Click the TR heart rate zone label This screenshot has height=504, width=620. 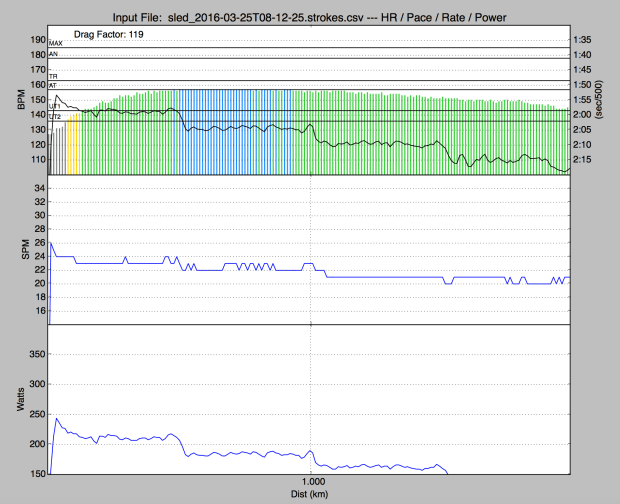(x=53, y=75)
